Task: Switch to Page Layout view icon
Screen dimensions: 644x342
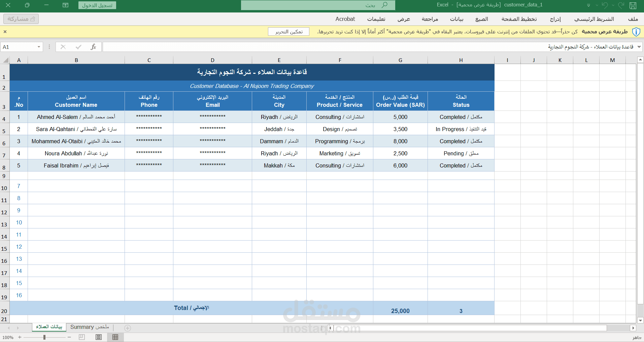Action: coord(99,337)
